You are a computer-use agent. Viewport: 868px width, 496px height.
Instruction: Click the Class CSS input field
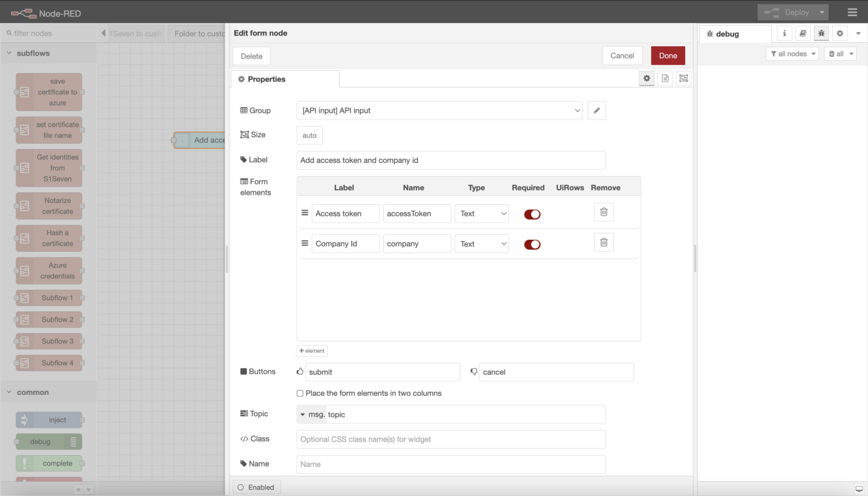[x=451, y=439]
